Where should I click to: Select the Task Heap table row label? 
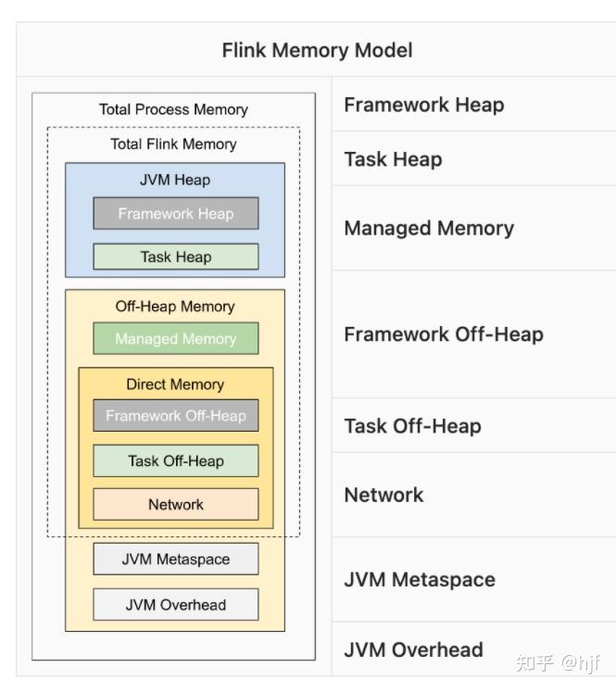pyautogui.click(x=393, y=159)
